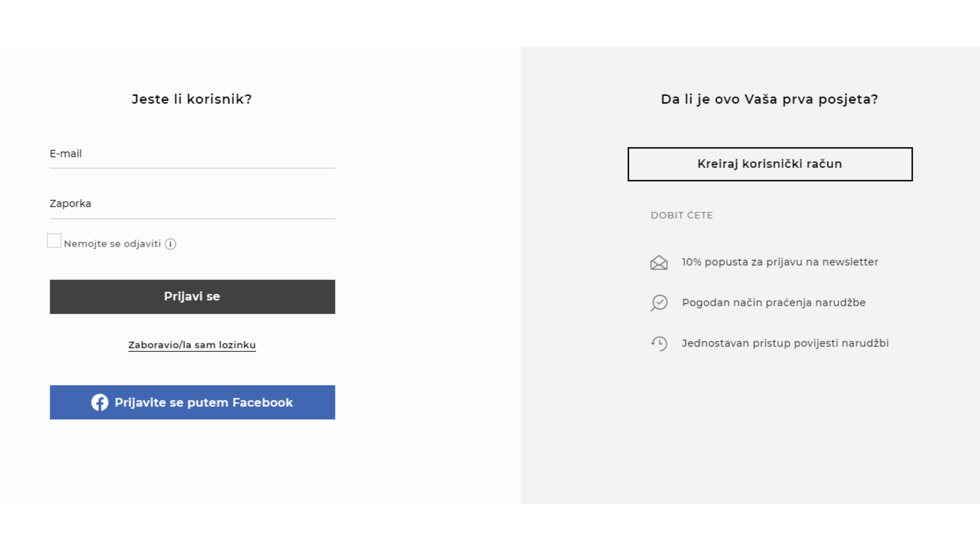Click the order history clock icon
Screen dimensions: 980x551
pos(659,344)
